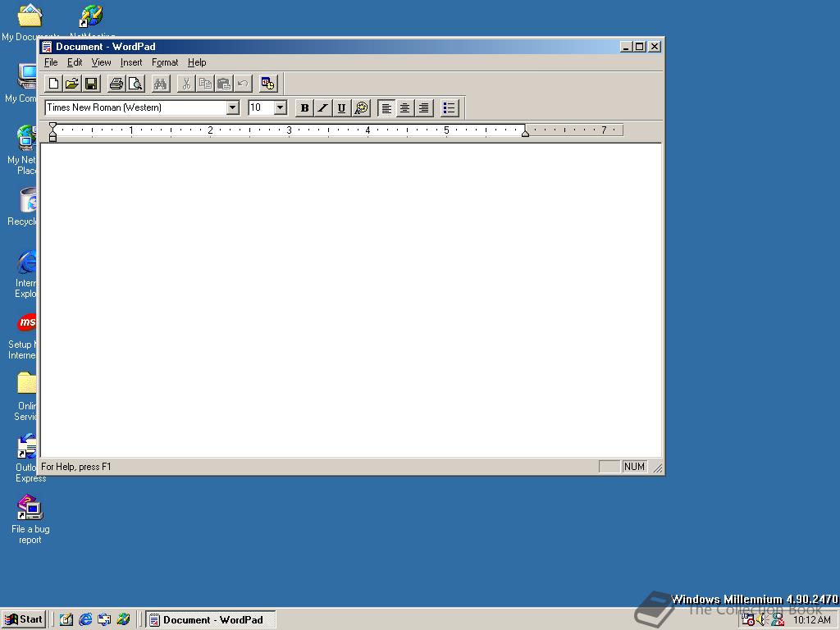Screen dimensions: 840x630
Task: Open the File menu
Action: click(51, 62)
